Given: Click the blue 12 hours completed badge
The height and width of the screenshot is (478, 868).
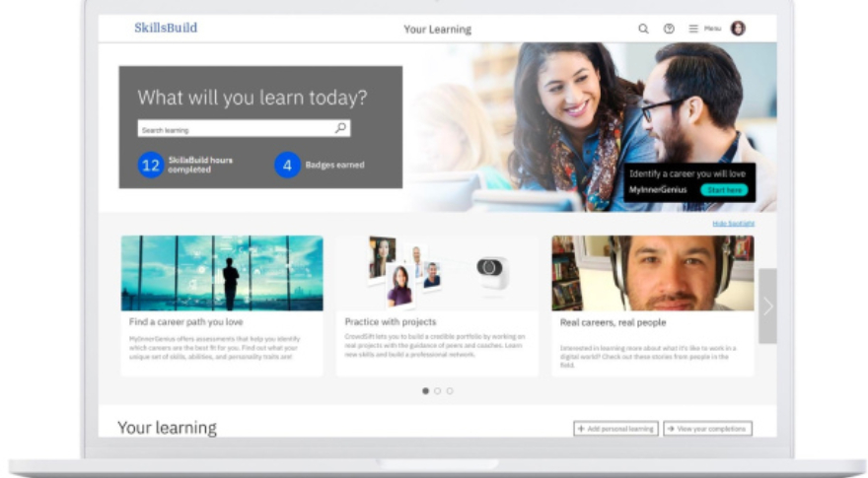Looking at the screenshot, I should pos(151,165).
